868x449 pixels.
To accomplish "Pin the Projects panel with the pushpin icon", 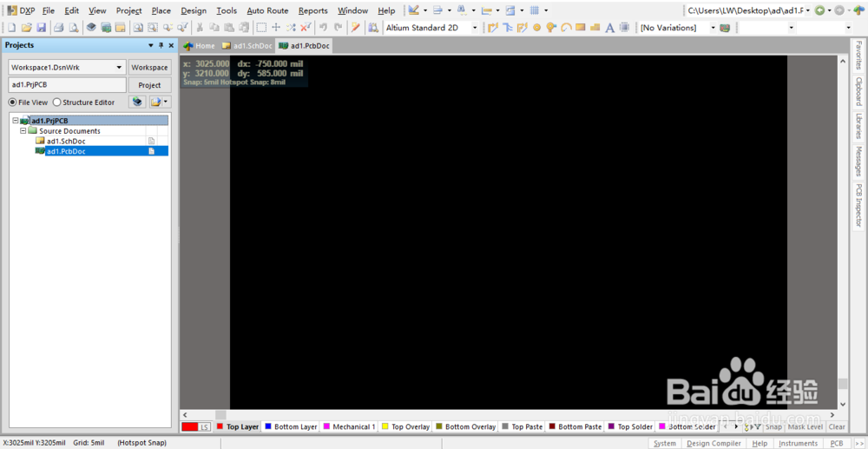I will (161, 45).
